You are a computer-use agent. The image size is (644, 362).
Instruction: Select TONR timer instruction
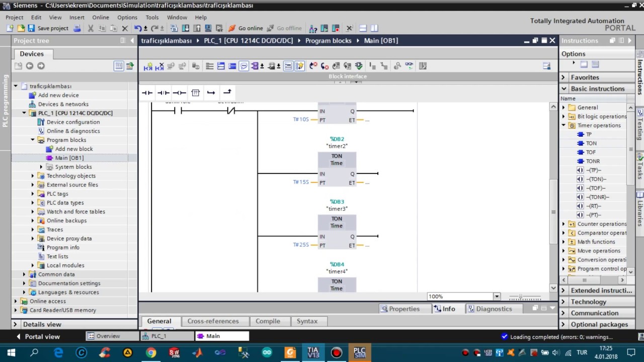(593, 161)
